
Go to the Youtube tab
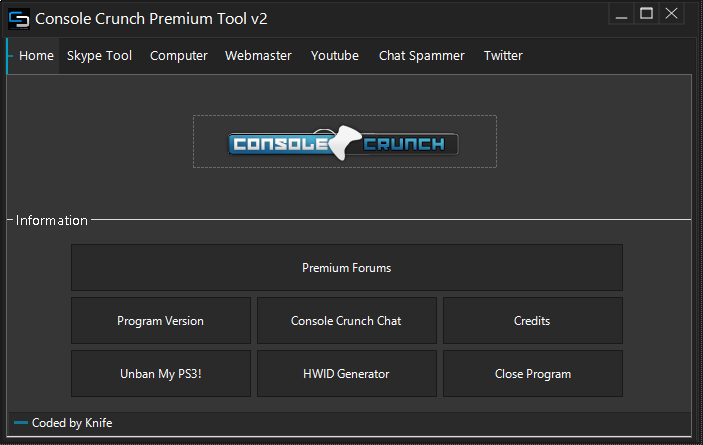click(335, 56)
